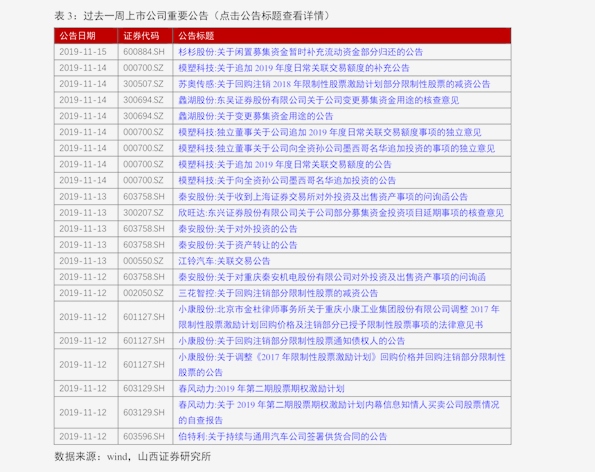Open 鑫湖股份 东吴证券 核查意见 link
The image size is (595, 472).
(x=319, y=100)
